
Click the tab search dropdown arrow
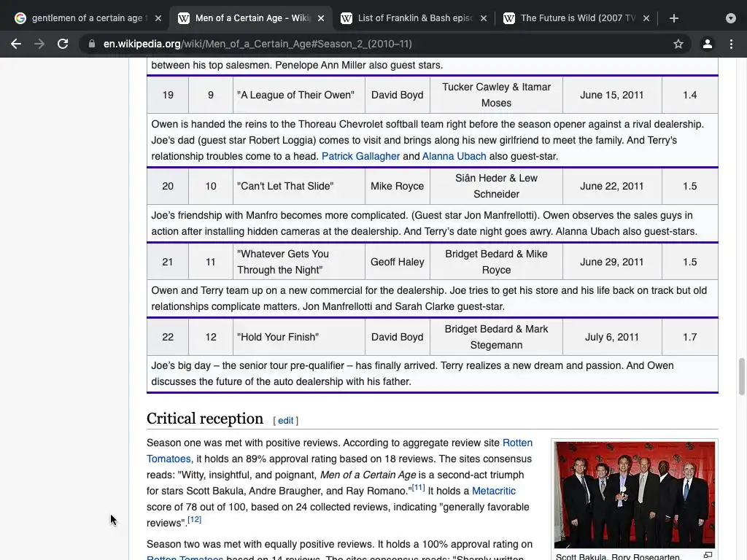[731, 18]
